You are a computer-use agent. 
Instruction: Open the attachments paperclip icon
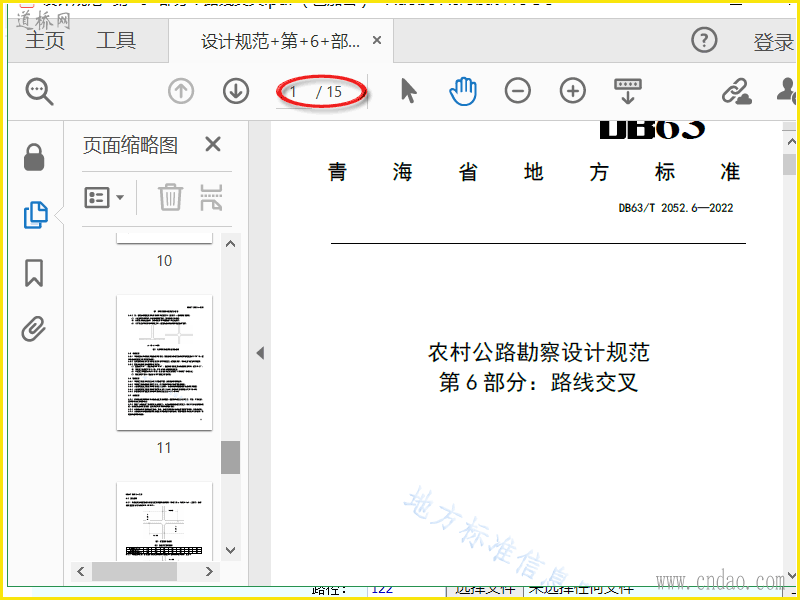[34, 329]
